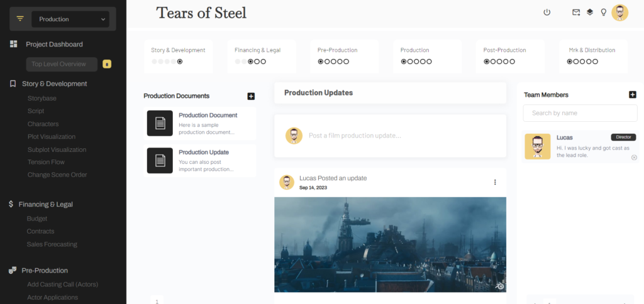Open Characters in sidebar
The width and height of the screenshot is (644, 304).
click(x=43, y=124)
